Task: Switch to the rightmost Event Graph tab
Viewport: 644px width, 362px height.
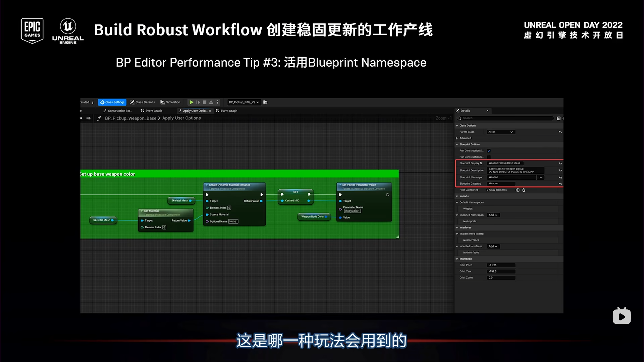Action: tap(227, 111)
